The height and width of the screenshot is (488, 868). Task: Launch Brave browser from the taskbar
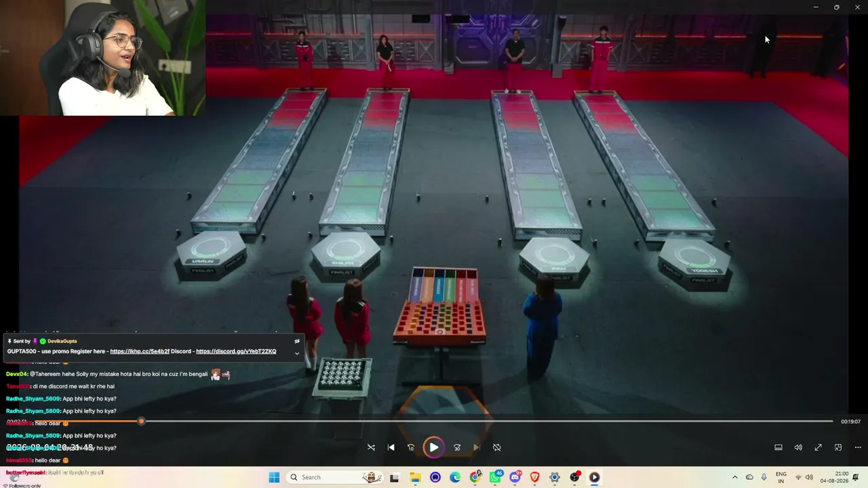point(535,477)
